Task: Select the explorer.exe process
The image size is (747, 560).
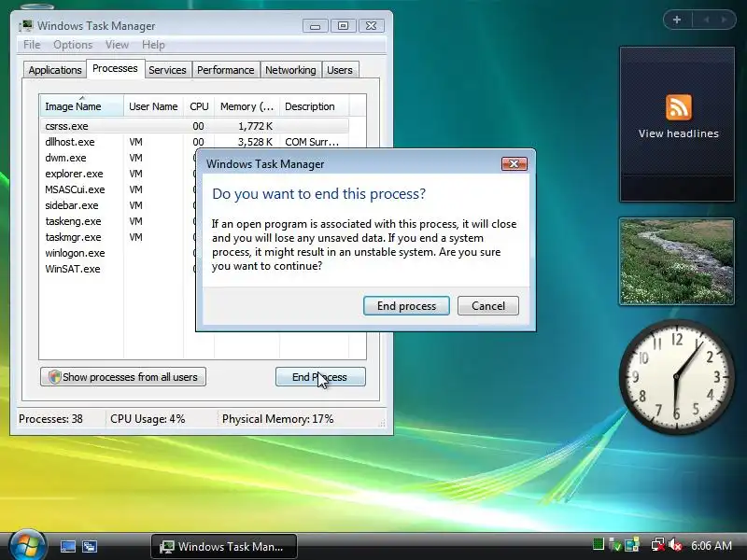Action: click(74, 174)
